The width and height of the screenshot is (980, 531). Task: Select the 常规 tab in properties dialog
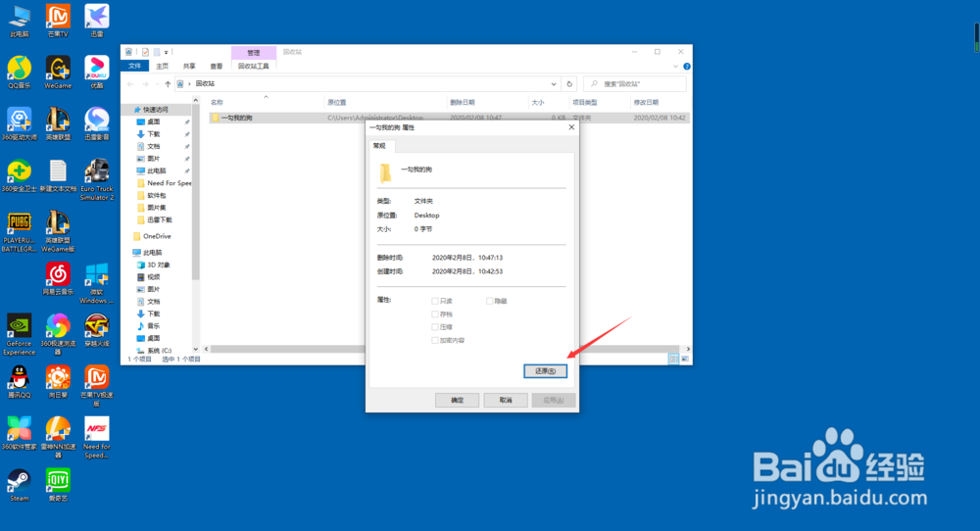point(379,146)
